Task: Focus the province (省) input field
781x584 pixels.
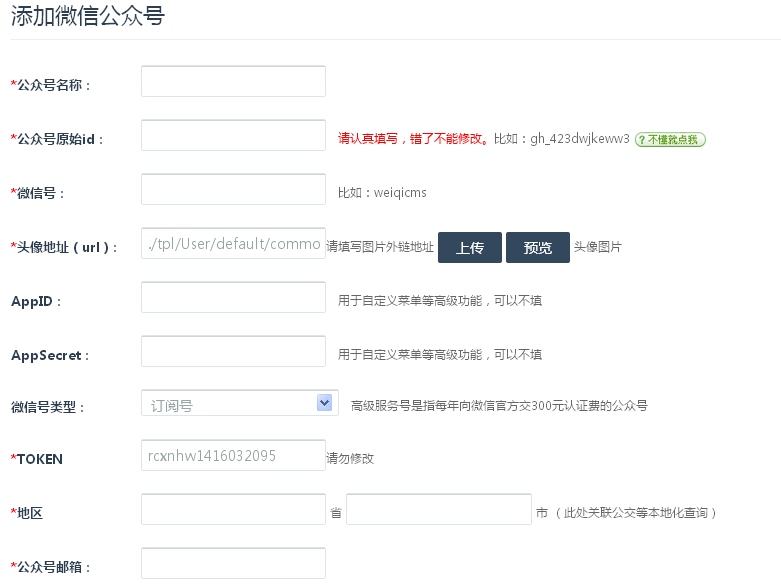Action: (233, 509)
